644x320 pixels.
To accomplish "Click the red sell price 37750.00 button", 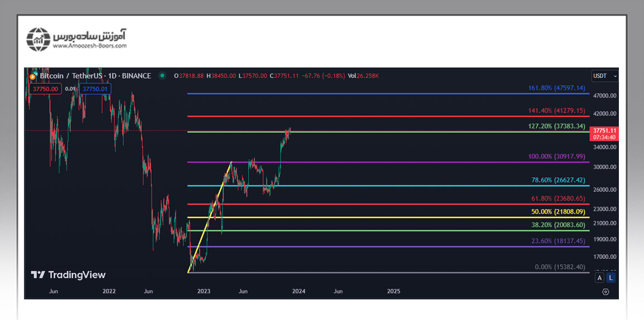I will [x=44, y=89].
